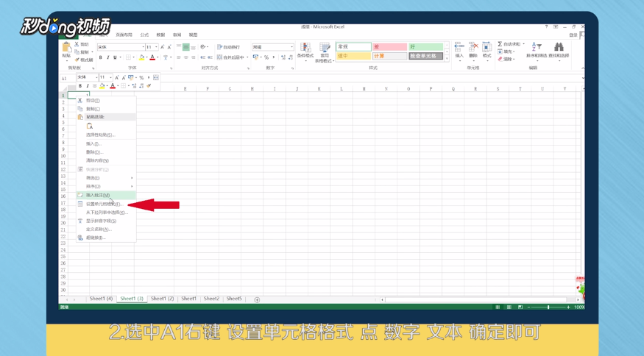
Task: Click Sort and Filter (排序和筛选) icon
Action: [x=537, y=46]
